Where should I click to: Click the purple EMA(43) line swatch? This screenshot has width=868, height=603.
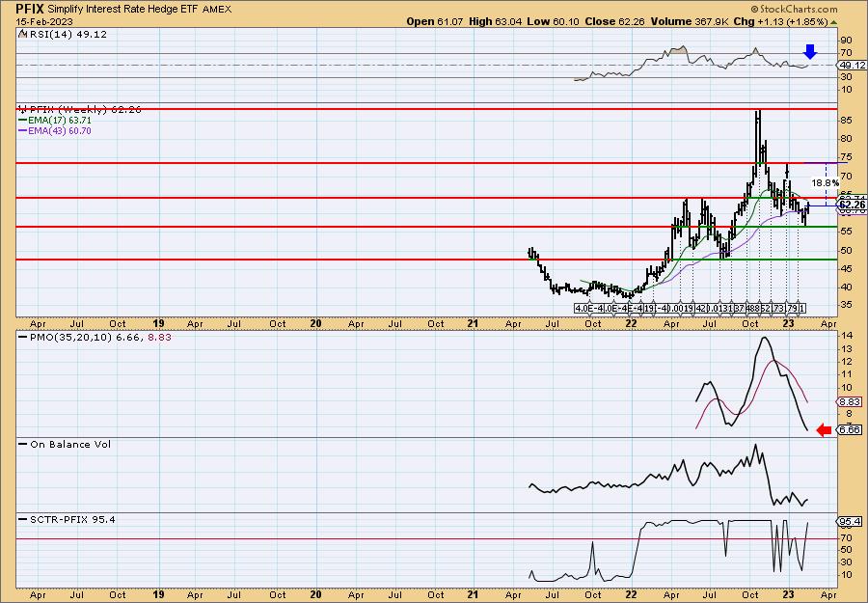(x=23, y=131)
